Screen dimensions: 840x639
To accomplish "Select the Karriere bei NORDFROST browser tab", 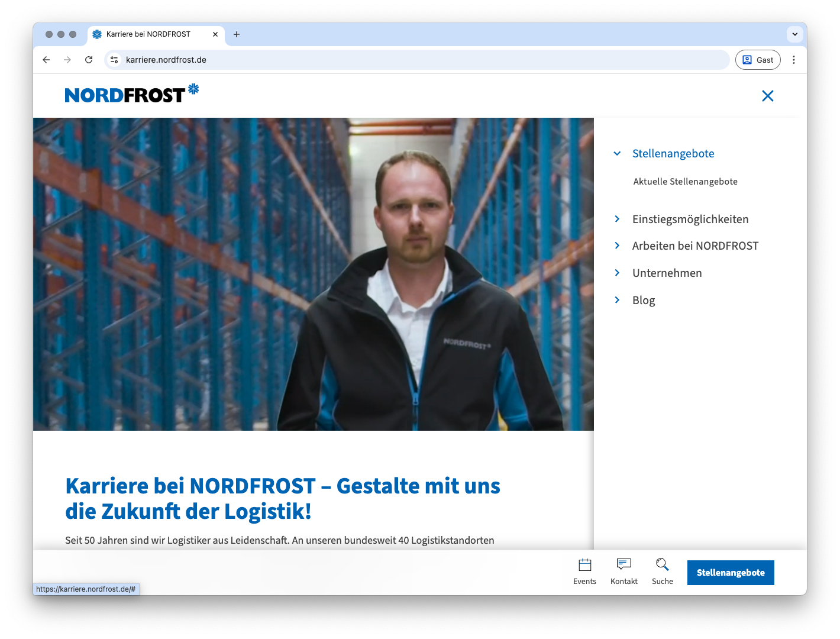I will (156, 34).
